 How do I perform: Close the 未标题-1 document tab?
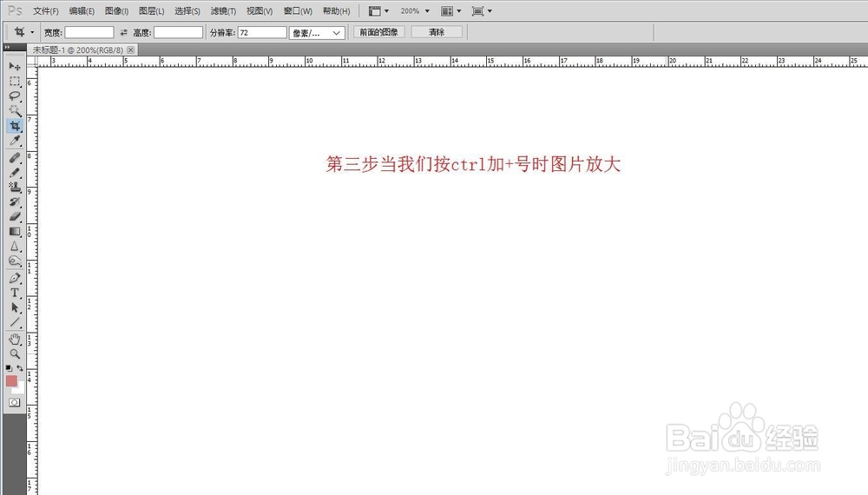(x=131, y=49)
